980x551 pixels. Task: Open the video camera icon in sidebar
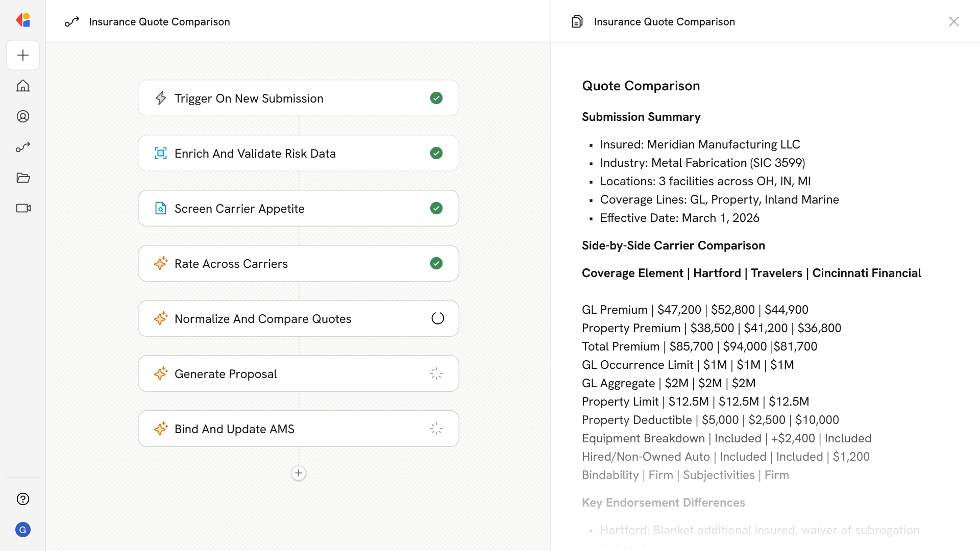coord(23,208)
